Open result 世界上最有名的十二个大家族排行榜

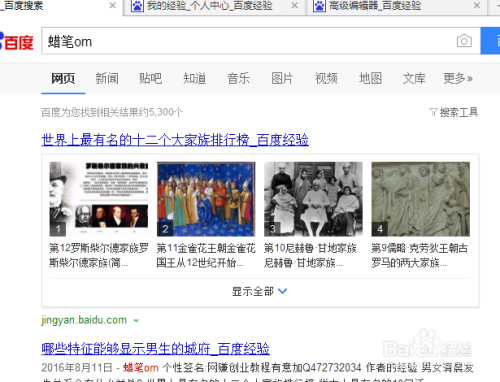pyautogui.click(x=175, y=140)
